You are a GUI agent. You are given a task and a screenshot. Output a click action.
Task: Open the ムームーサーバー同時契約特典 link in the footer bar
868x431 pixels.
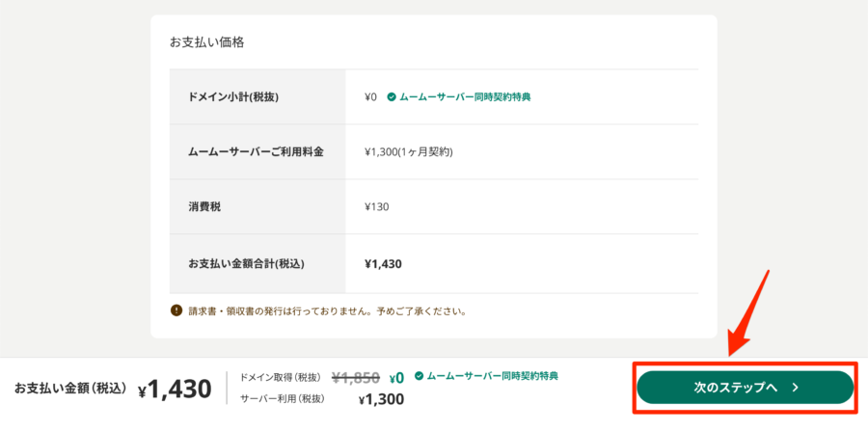pyautogui.click(x=492, y=376)
